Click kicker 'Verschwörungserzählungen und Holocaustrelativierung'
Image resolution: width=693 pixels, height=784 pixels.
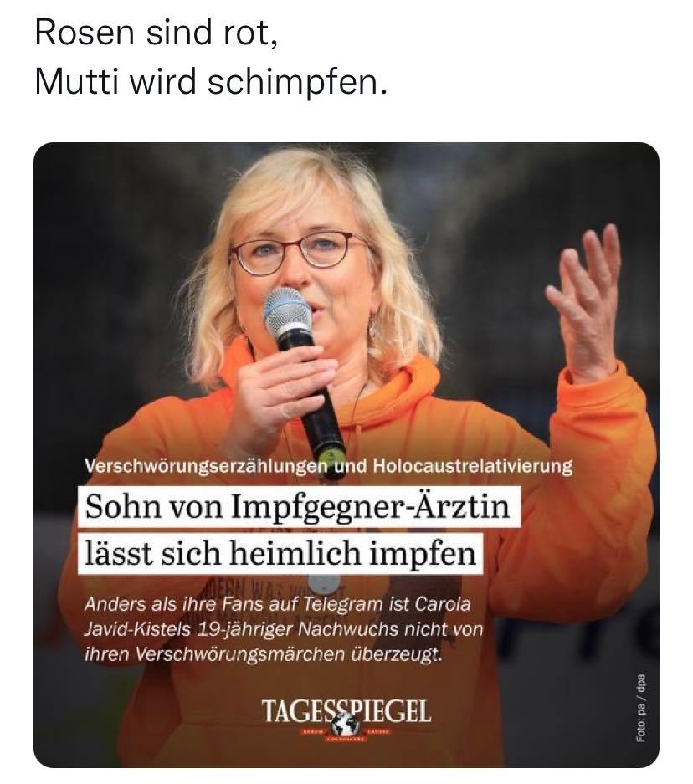pyautogui.click(x=328, y=467)
